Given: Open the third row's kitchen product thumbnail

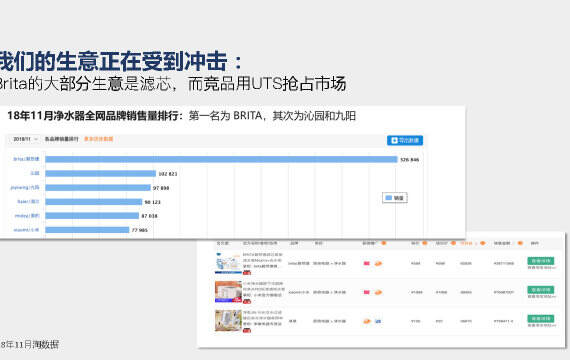Looking at the screenshot, I should click(228, 320).
